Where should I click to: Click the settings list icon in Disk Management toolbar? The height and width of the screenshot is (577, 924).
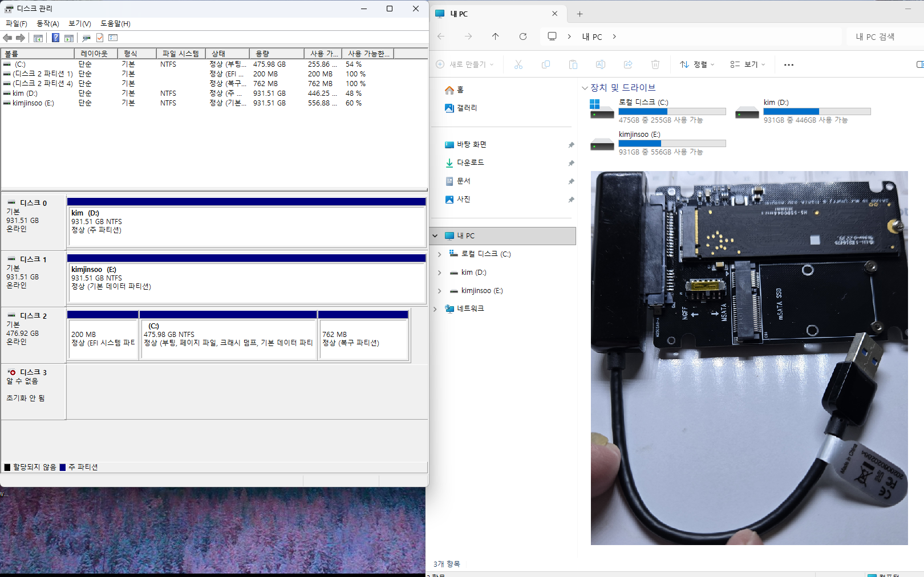click(113, 38)
